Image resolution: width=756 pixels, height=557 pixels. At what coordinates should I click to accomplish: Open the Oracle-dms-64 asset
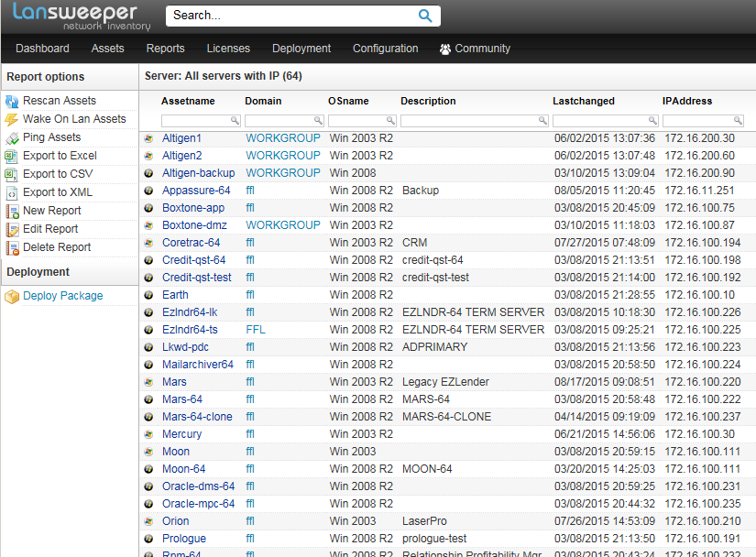click(198, 486)
